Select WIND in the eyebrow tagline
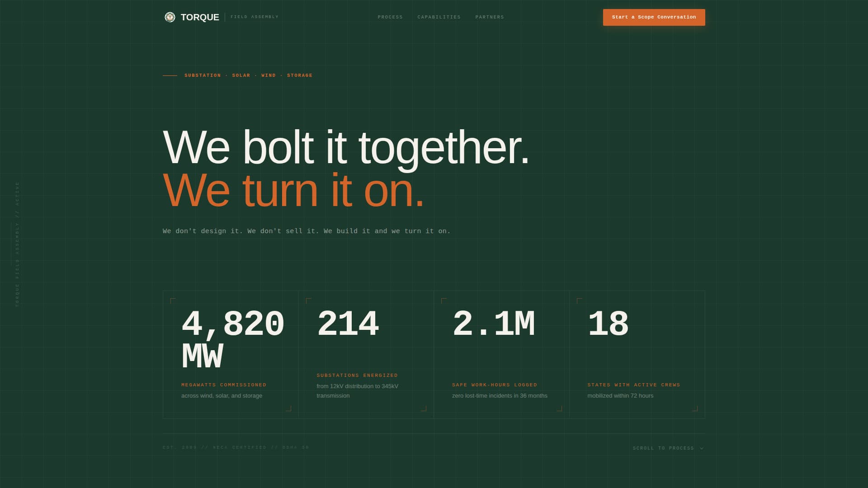Image resolution: width=868 pixels, height=488 pixels. 269,75
